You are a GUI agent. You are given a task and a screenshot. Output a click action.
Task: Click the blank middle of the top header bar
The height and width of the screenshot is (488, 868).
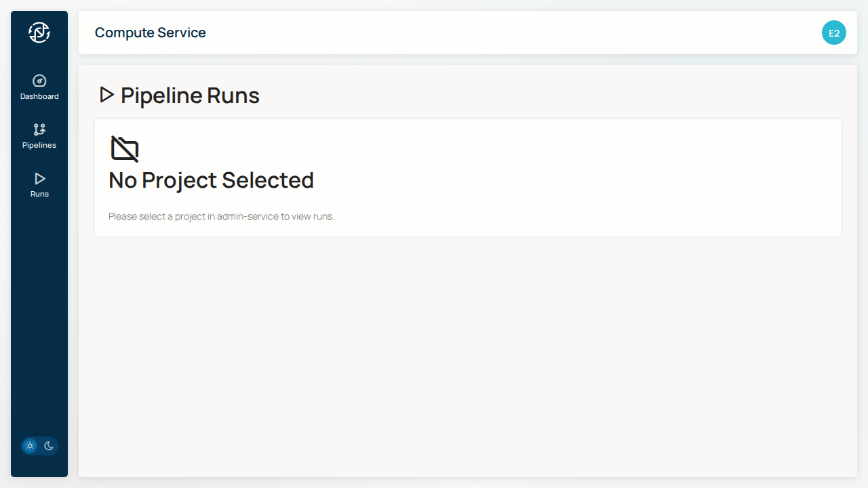(475, 33)
